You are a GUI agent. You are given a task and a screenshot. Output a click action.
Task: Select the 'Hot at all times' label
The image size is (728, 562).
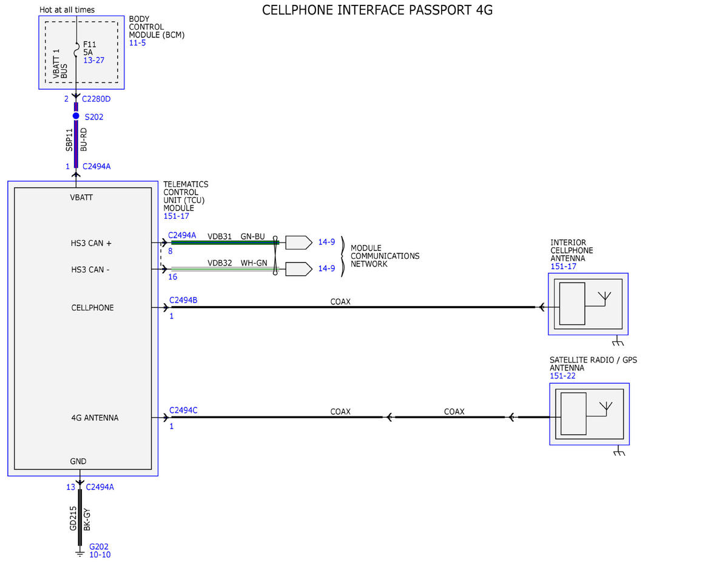67,10
